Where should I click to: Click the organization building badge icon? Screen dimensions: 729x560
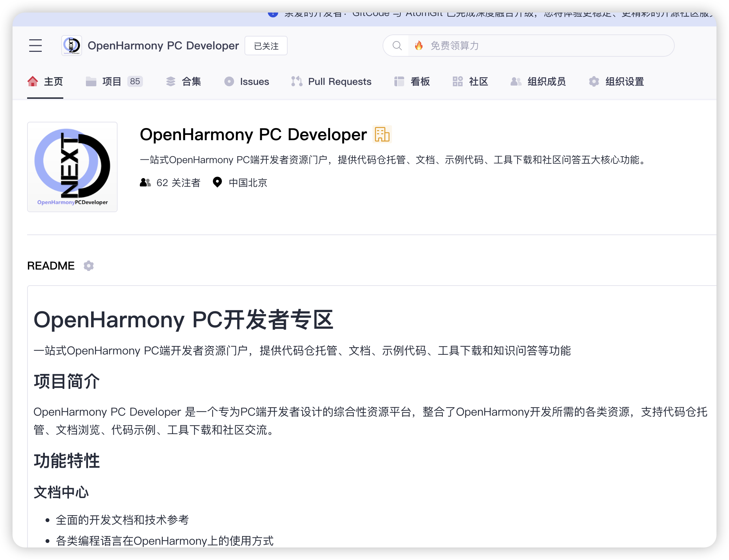coord(382,135)
